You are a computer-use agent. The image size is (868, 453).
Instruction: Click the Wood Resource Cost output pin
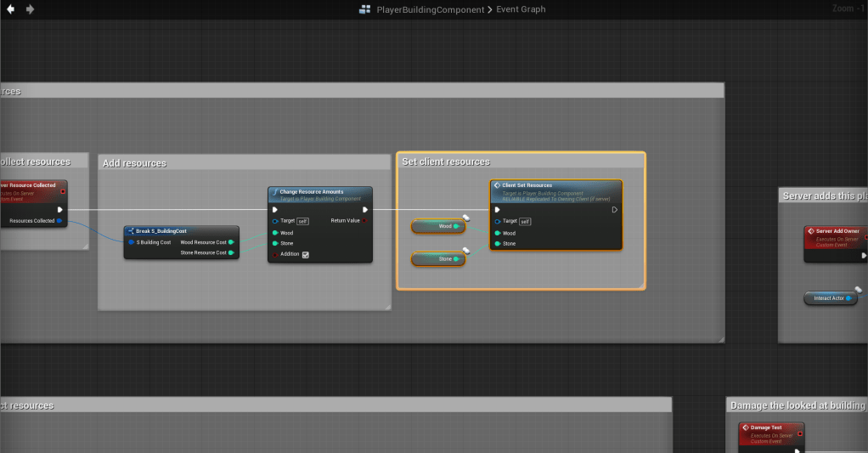[231, 242]
